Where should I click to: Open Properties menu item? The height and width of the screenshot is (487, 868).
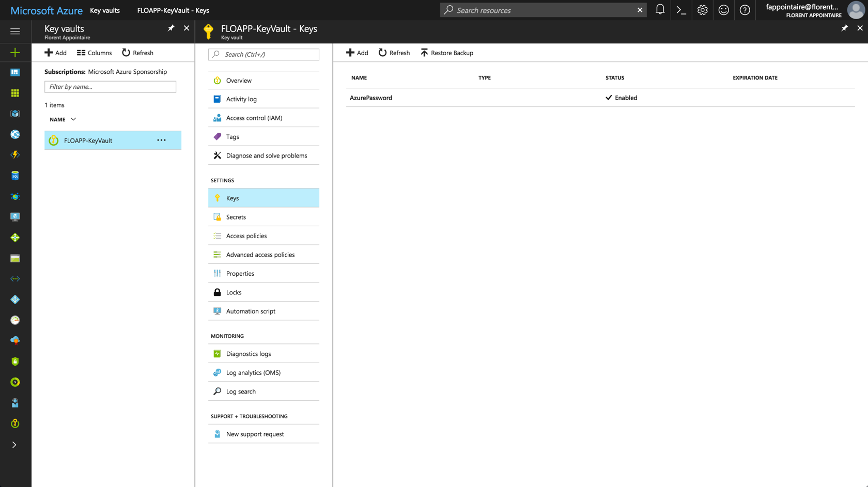coord(263,273)
